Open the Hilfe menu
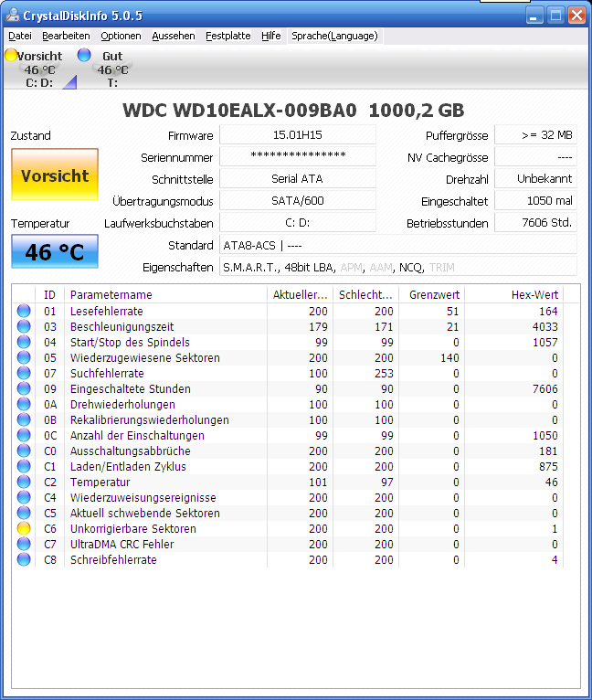The width and height of the screenshot is (592, 700). click(x=271, y=36)
